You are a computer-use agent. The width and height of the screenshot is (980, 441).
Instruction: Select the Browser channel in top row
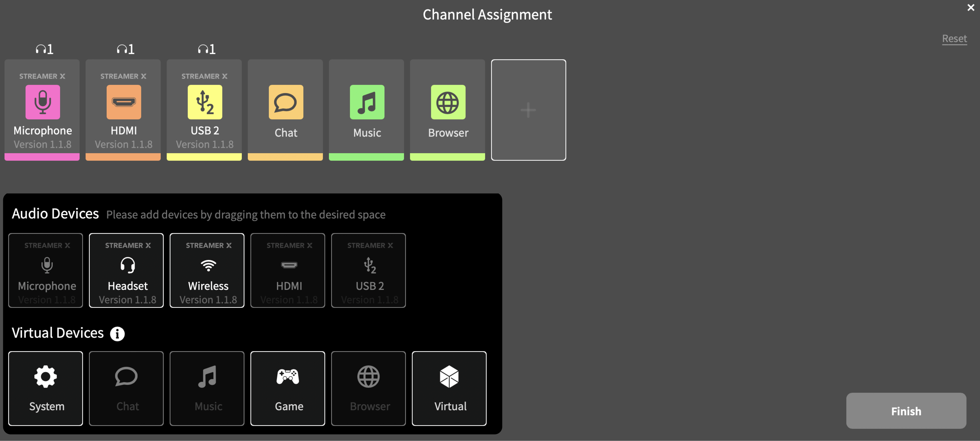pos(447,109)
